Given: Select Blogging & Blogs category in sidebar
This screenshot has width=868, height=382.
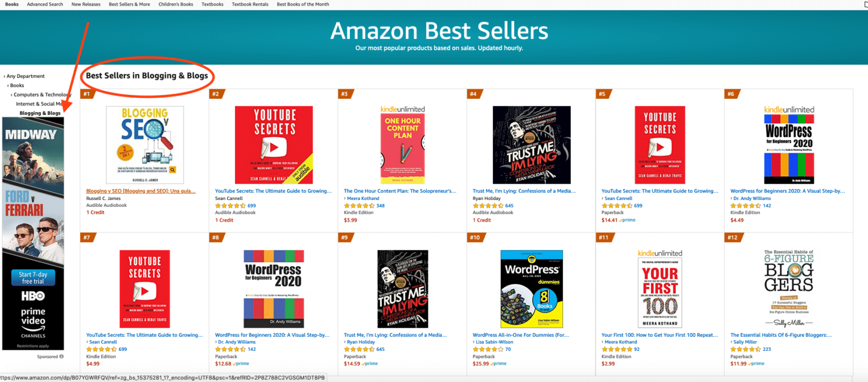Looking at the screenshot, I should click(x=40, y=113).
